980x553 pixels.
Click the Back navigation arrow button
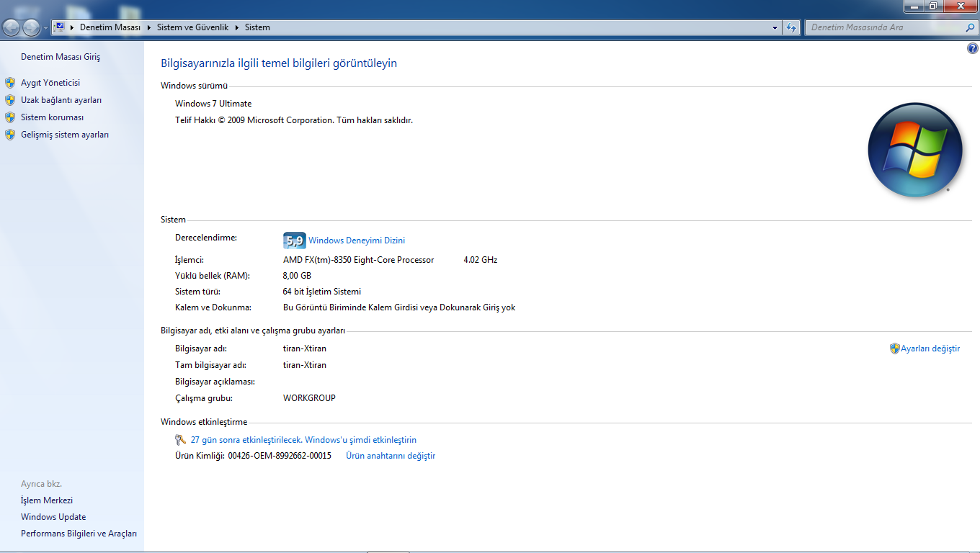coord(12,27)
